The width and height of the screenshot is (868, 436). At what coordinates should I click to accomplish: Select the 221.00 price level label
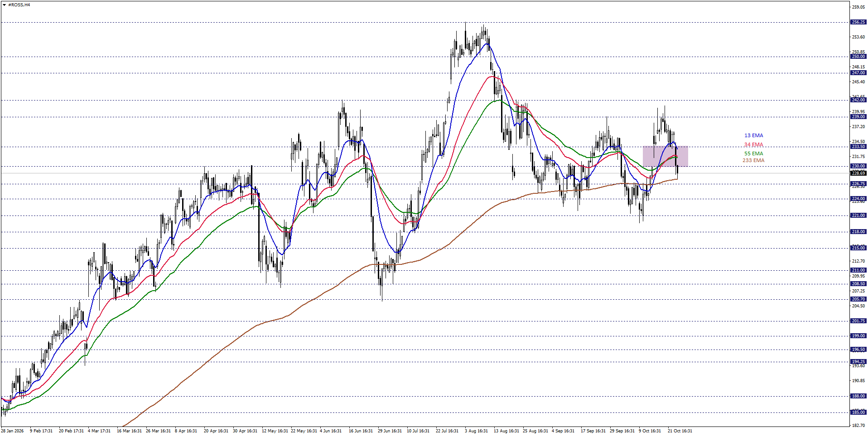tap(858, 216)
